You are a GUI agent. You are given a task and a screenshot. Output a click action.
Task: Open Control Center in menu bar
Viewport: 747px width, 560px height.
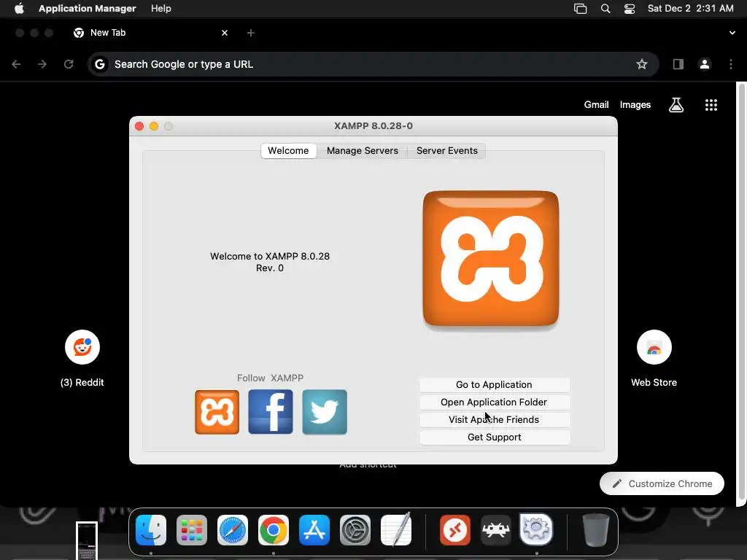[x=630, y=9]
